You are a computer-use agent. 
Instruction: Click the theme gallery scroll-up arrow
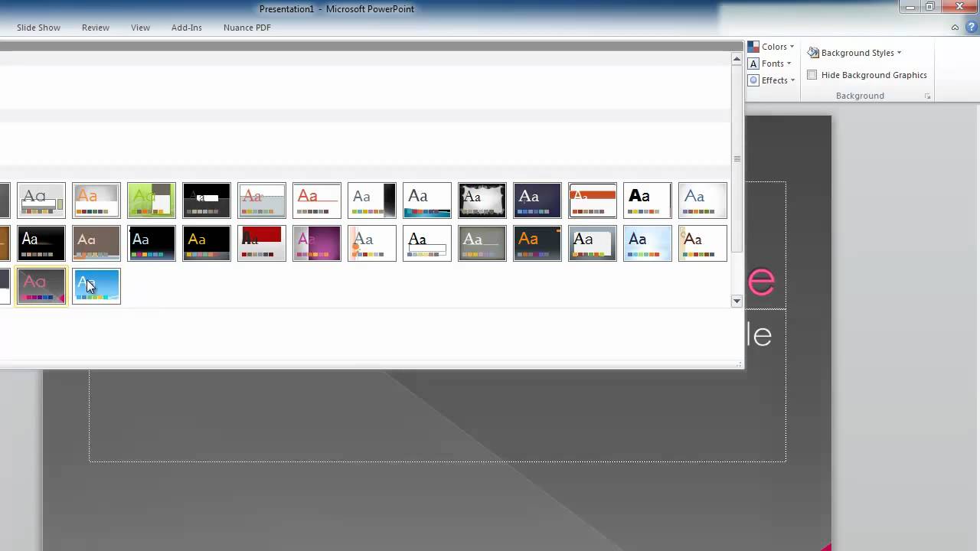[737, 59]
